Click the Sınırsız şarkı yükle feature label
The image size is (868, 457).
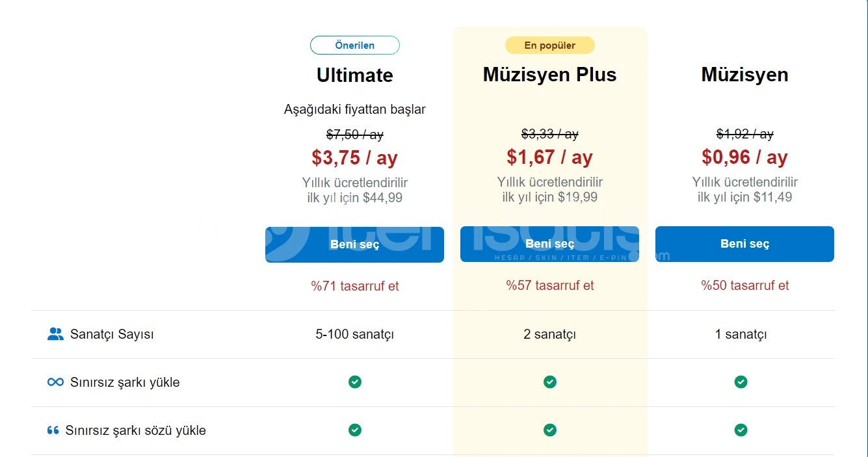[125, 382]
